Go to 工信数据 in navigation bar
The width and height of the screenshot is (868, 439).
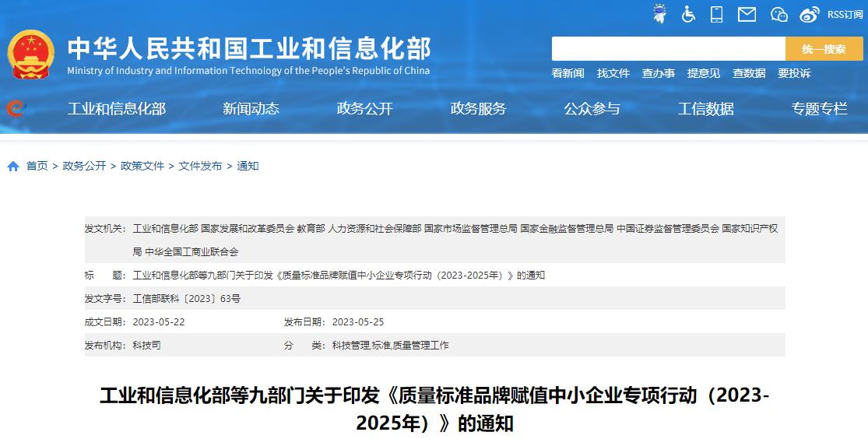pos(705,109)
